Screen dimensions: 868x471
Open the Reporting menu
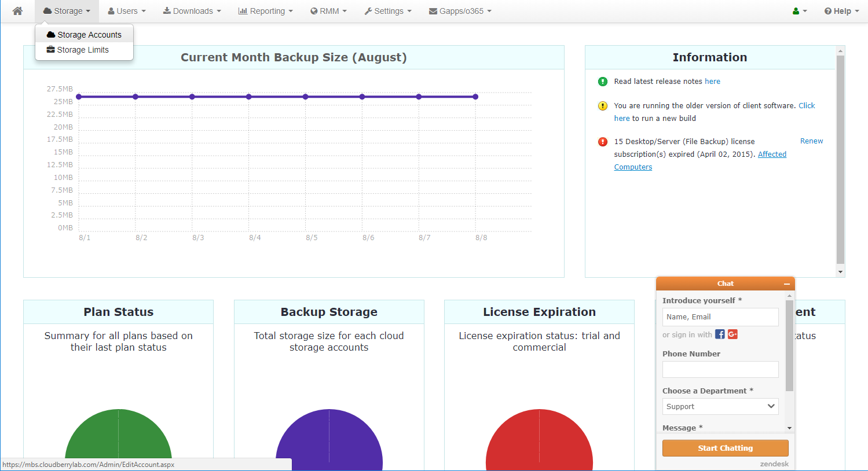point(265,11)
